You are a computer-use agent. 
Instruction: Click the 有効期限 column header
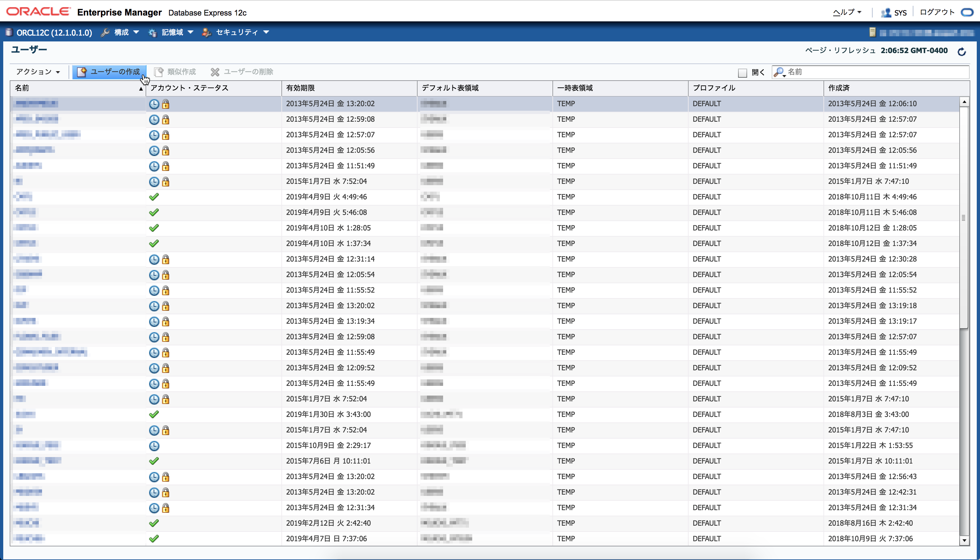point(300,88)
